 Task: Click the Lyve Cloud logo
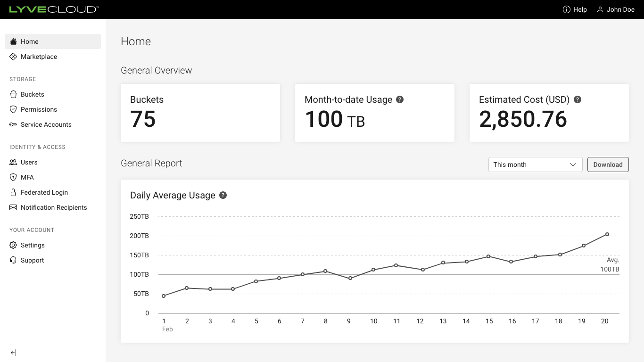tap(54, 9)
